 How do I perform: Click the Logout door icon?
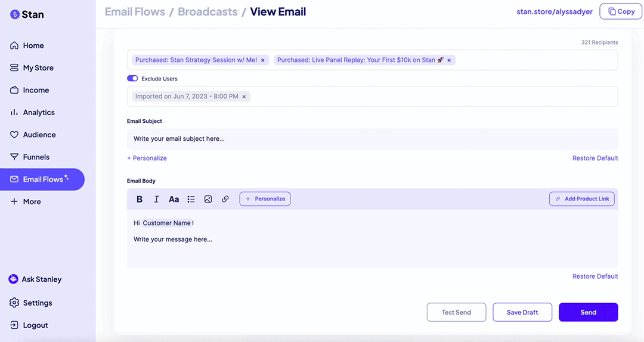(x=14, y=325)
